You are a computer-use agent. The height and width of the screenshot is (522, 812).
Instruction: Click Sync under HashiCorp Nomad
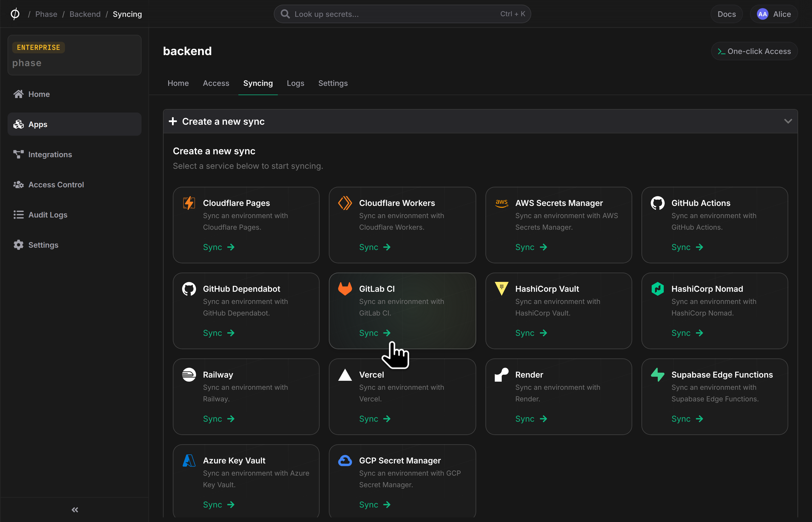coord(687,333)
